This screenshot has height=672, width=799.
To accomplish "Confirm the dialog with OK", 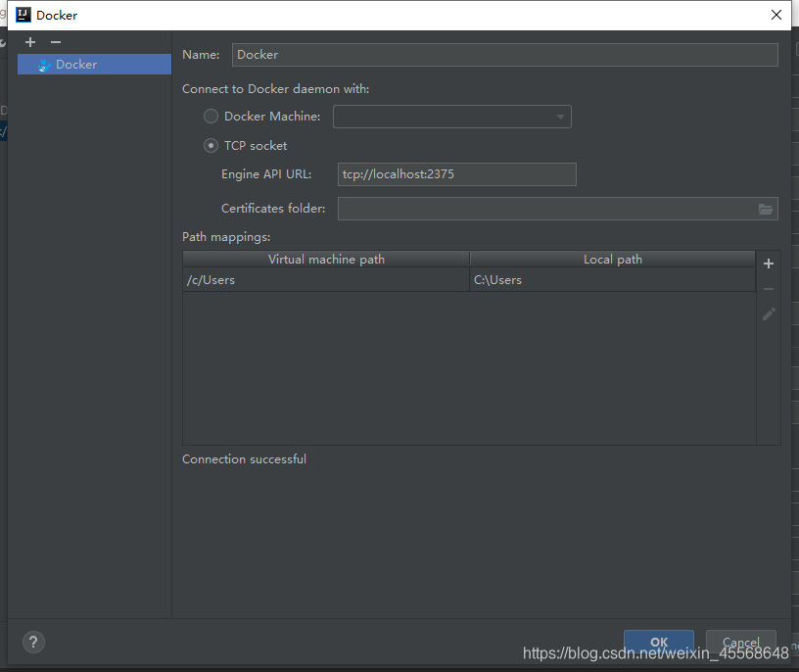I will (659, 642).
